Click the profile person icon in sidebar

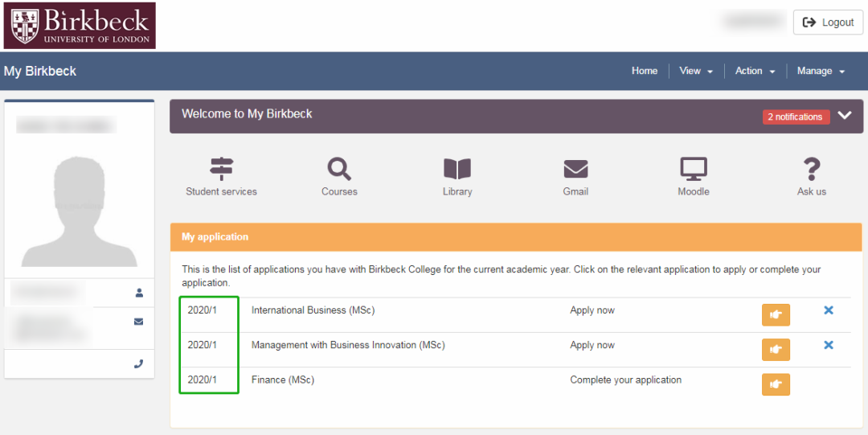139,293
